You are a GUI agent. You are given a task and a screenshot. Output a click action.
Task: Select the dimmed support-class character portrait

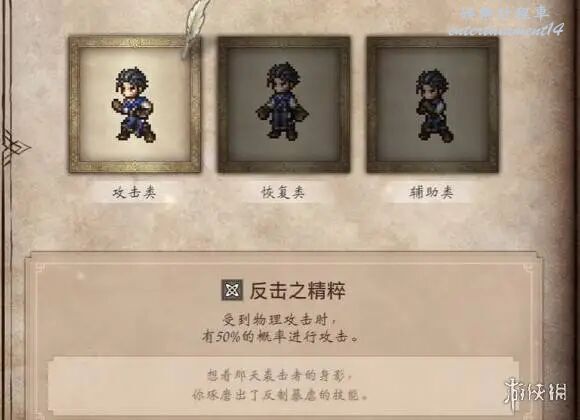(x=432, y=105)
